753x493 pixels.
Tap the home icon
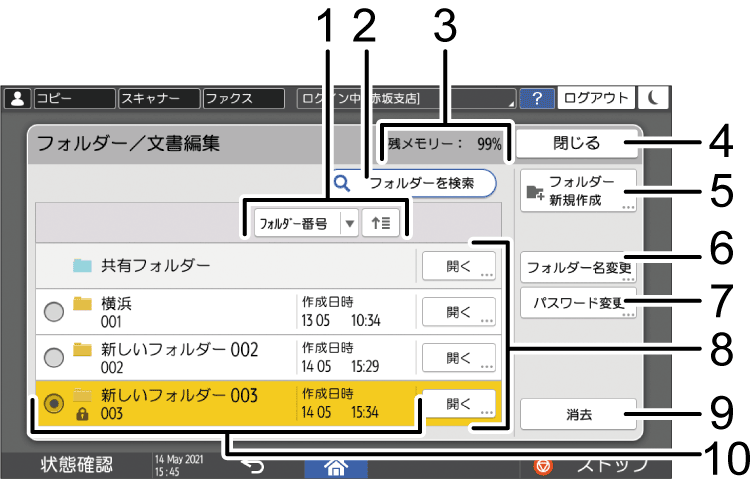click(x=336, y=468)
